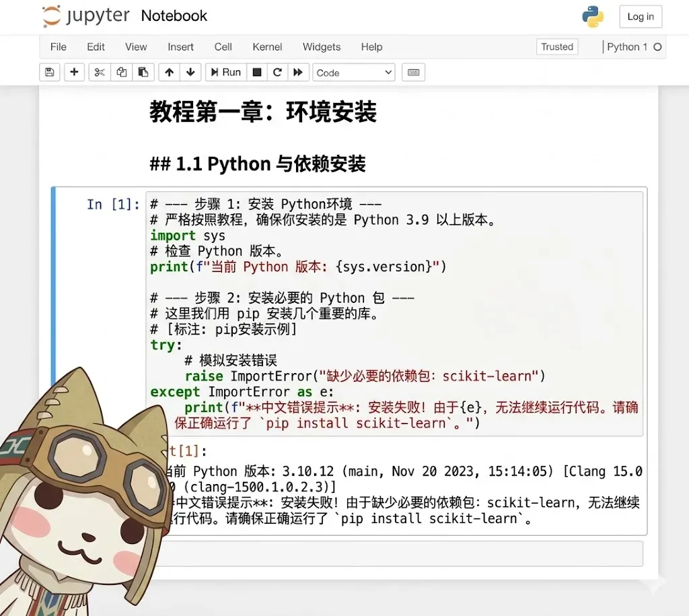The height and width of the screenshot is (616, 689).
Task: Click the save notebook icon
Action: [x=50, y=72]
